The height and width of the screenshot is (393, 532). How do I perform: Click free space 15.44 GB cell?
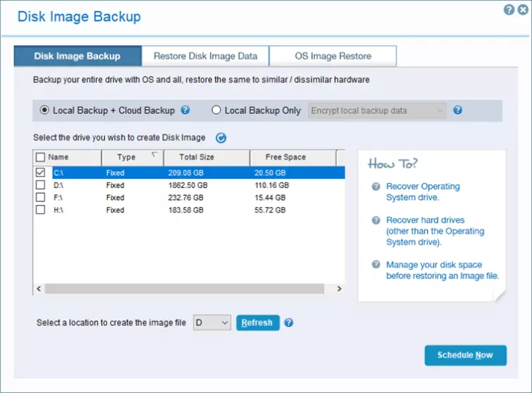click(x=270, y=198)
